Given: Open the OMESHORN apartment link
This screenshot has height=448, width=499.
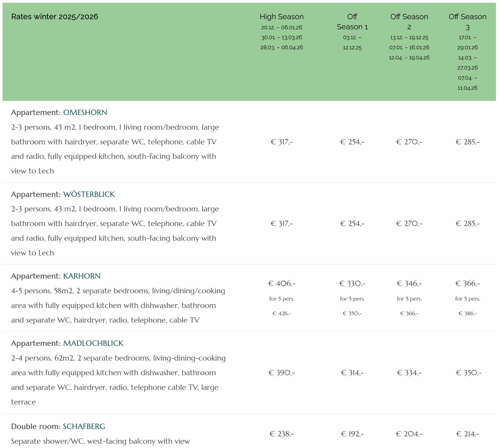Looking at the screenshot, I should point(85,112).
